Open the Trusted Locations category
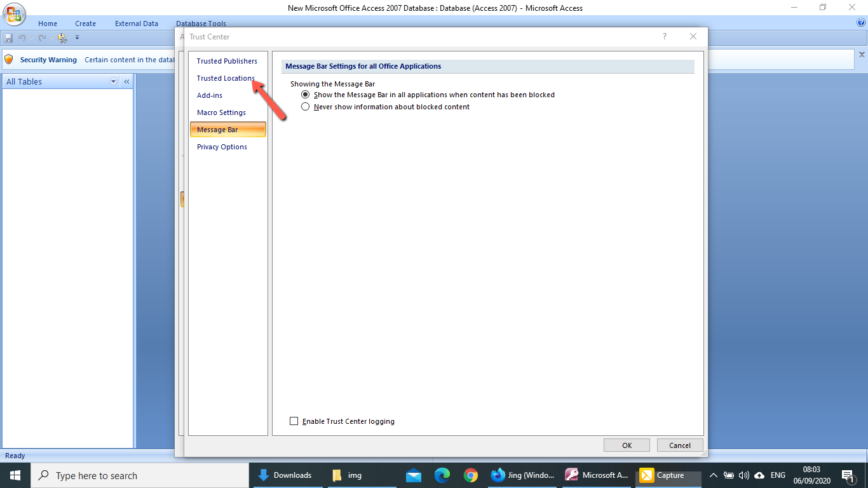This screenshot has width=868, height=488. pyautogui.click(x=226, y=78)
